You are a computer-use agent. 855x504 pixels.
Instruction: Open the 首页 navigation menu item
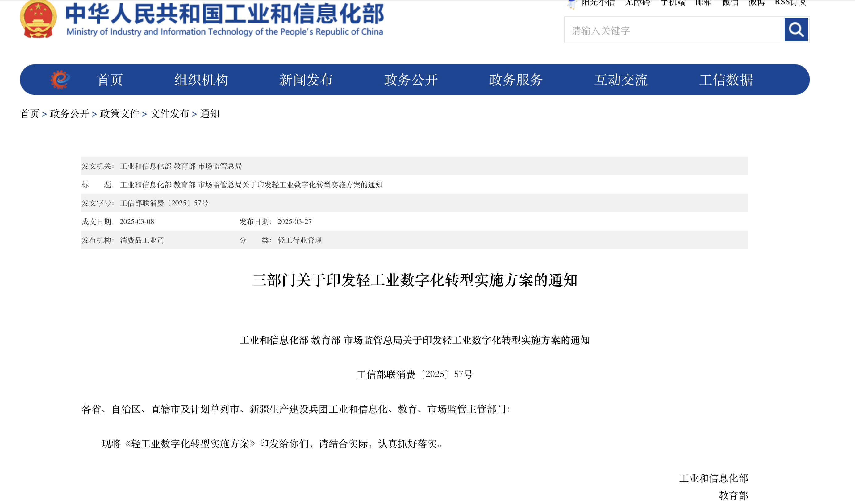point(110,80)
